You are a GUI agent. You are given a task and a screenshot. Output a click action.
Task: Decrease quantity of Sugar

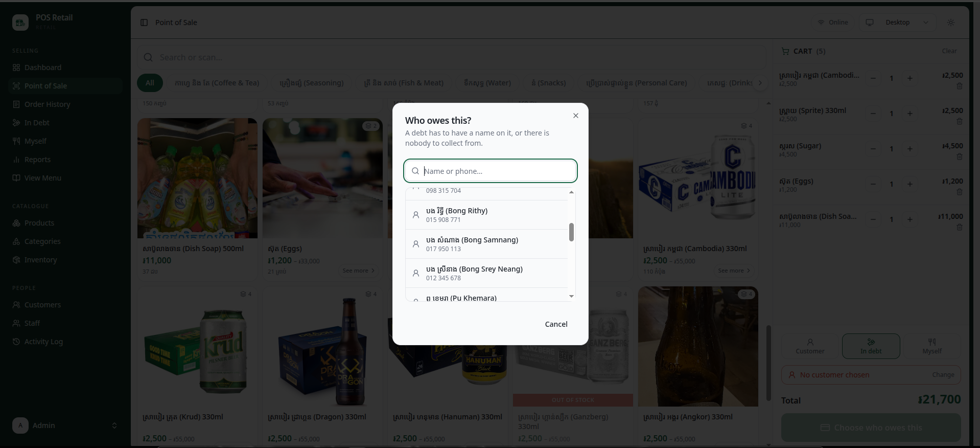[873, 149]
